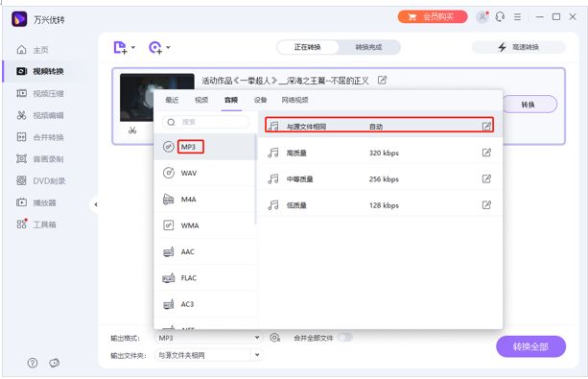Choose AC3 format in list

coord(205,304)
